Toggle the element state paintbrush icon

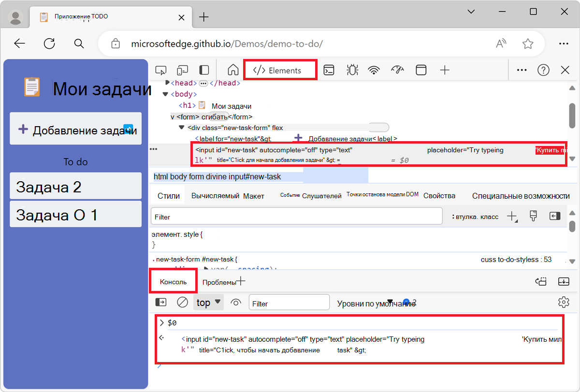[x=534, y=216]
